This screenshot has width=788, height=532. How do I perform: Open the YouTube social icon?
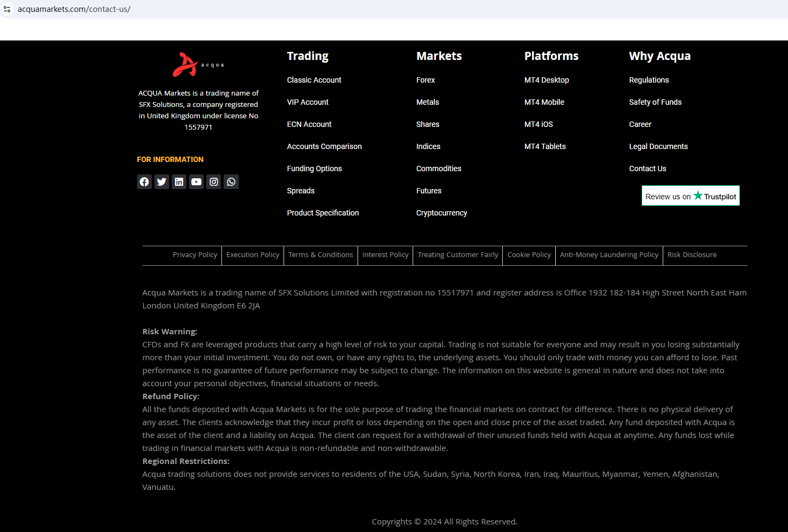coord(197,182)
